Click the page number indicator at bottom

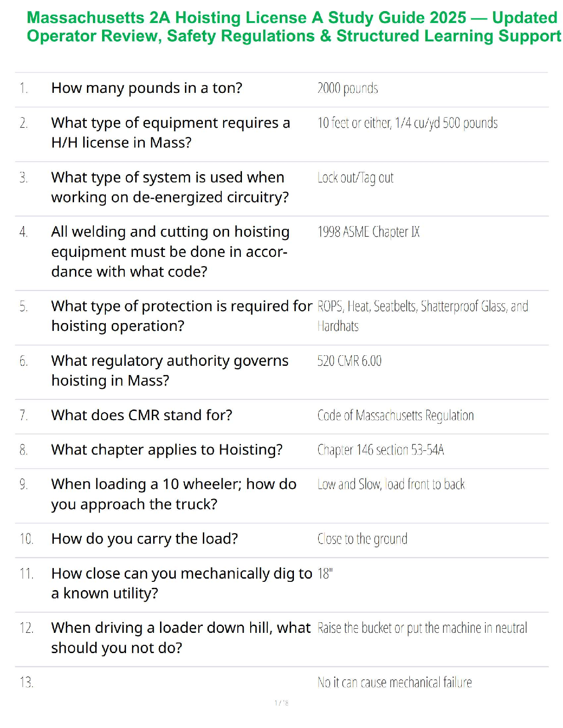point(281,703)
